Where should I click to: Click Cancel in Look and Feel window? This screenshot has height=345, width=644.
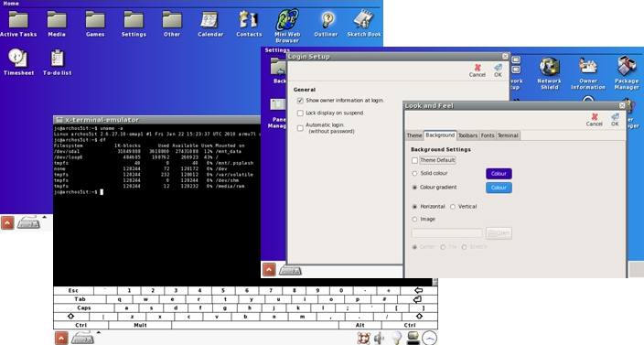(594, 120)
